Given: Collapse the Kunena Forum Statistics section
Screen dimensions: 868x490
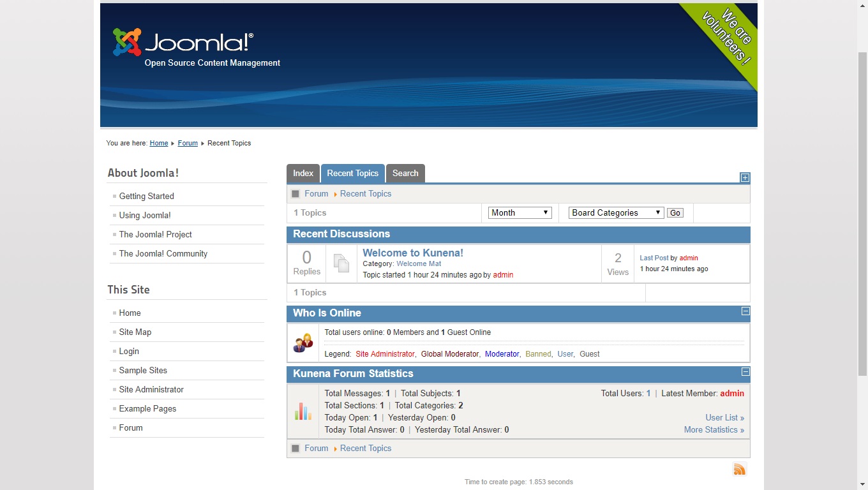Looking at the screenshot, I should click(745, 372).
